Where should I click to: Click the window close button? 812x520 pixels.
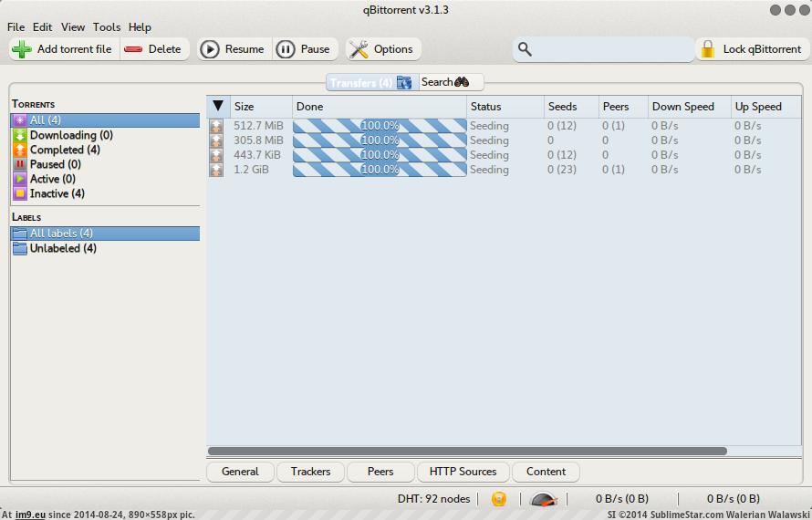[x=804, y=10]
